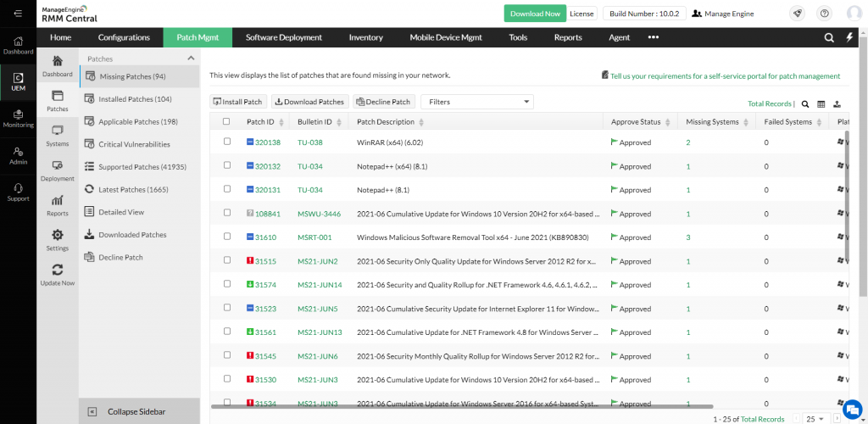This screenshot has width=868, height=424.
Task: Click the lightning bolt quick actions icon
Action: click(x=849, y=37)
